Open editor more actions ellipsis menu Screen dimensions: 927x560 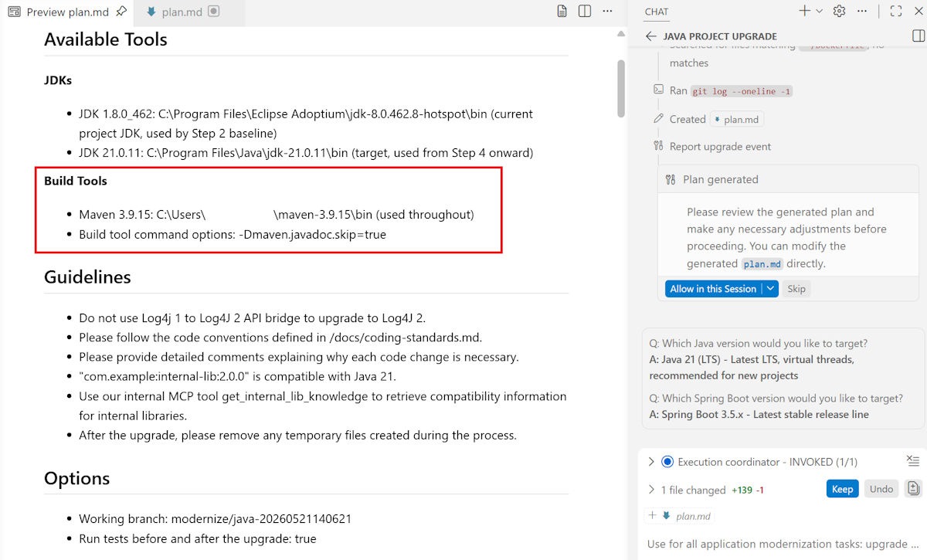point(608,12)
